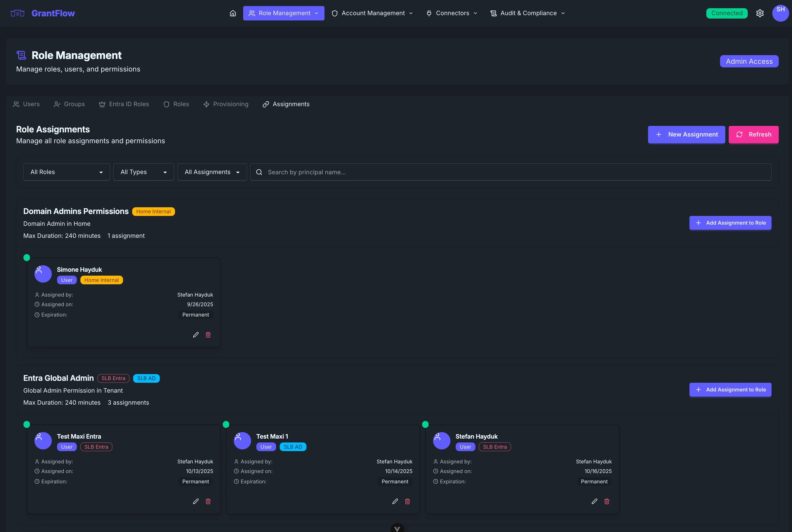This screenshot has width=792, height=532.
Task: Open the All Assignments filter dropdown
Action: pyautogui.click(x=212, y=172)
